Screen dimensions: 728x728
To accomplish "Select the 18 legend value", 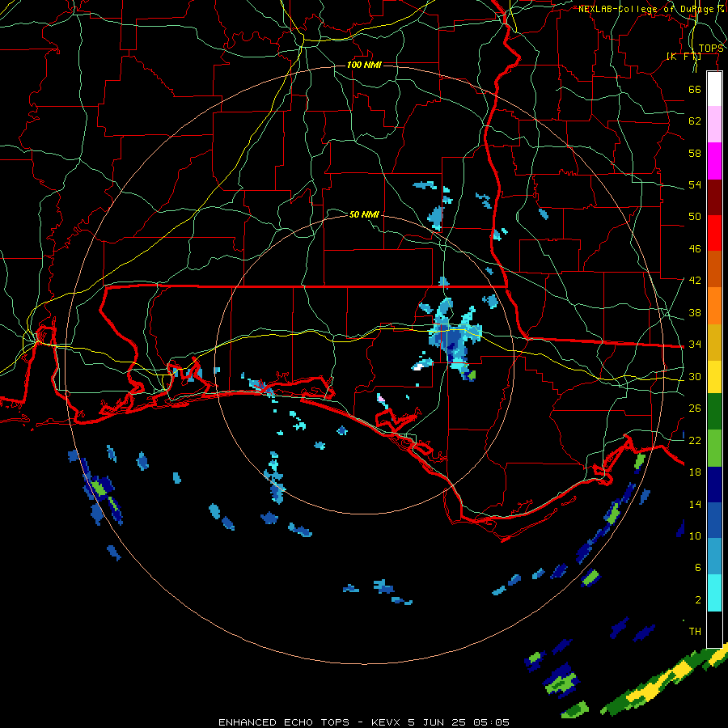I will pos(695,472).
